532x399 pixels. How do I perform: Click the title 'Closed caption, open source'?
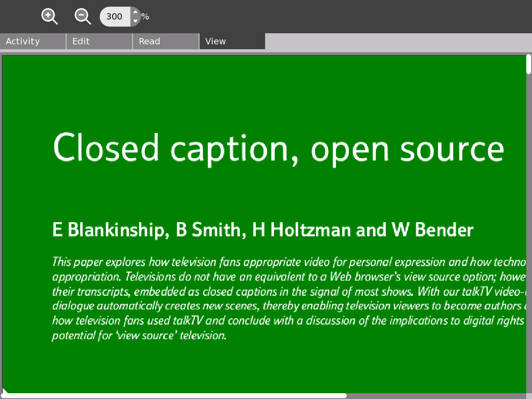tap(278, 148)
